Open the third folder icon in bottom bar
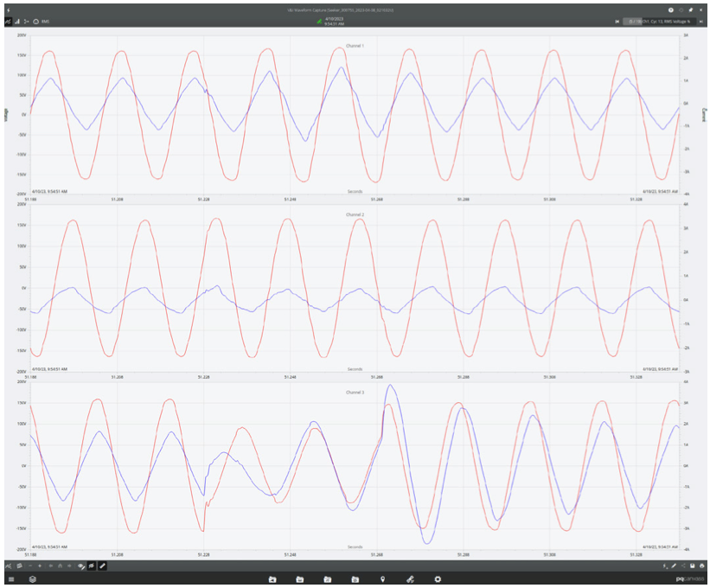 tap(328, 579)
